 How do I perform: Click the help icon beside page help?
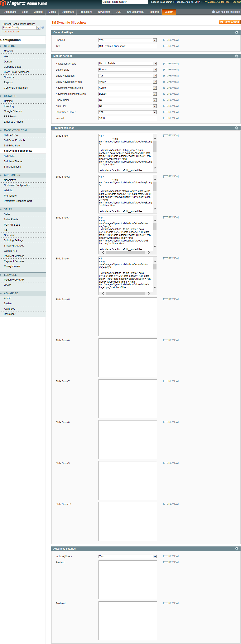[213, 12]
